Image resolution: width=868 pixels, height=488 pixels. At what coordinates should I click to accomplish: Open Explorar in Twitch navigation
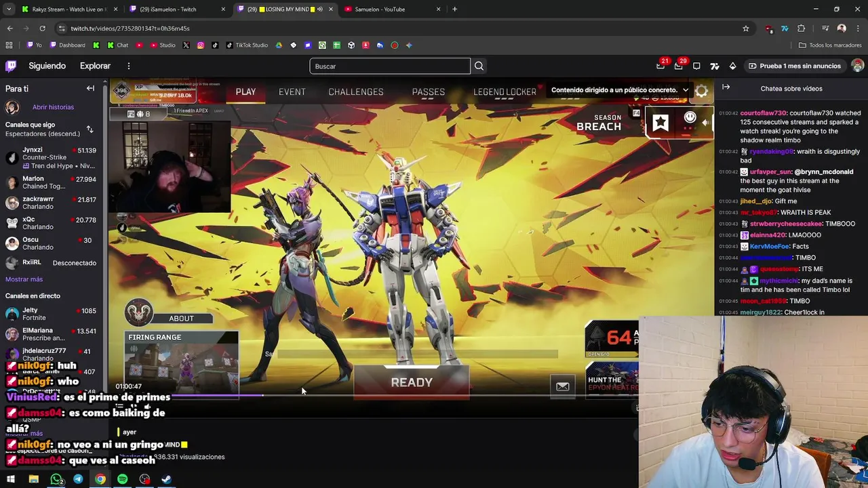[x=95, y=66]
